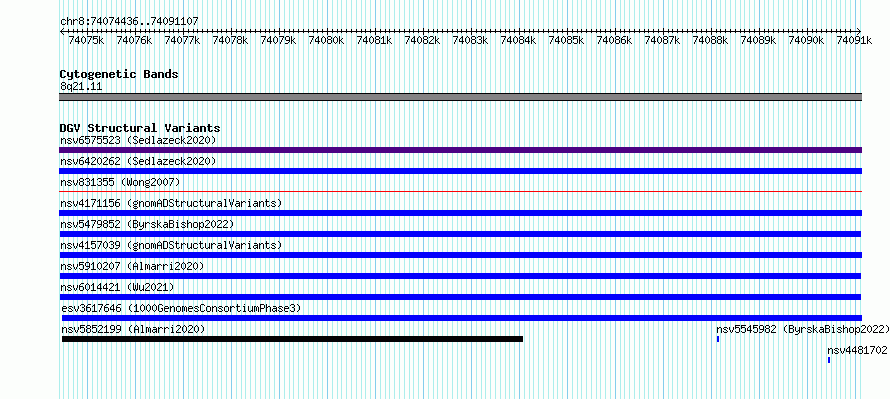
Task: Open nsv4171156 gnomADStructuralVariants label
Action: (171, 203)
